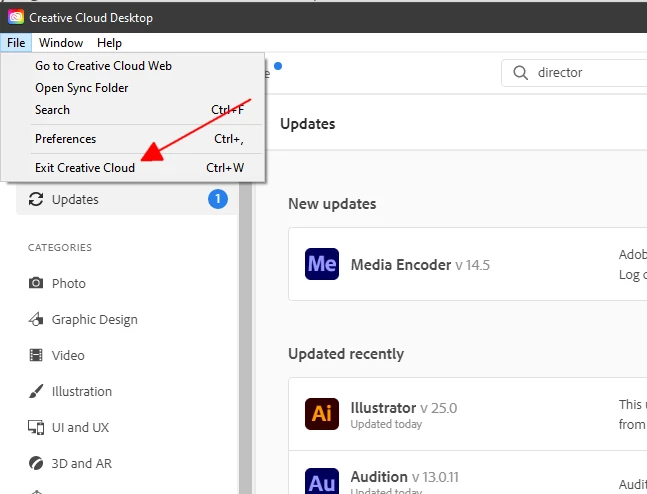Click the New updates section heading
Screen dimensions: 647x494
tap(332, 203)
